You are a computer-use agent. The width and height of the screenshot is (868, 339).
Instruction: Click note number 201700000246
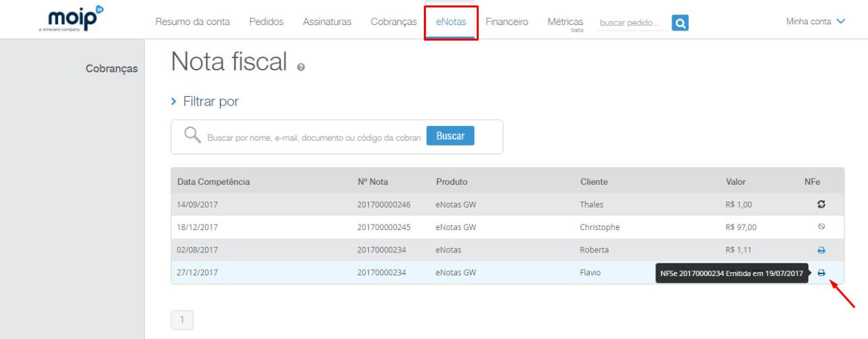pyautogui.click(x=384, y=204)
